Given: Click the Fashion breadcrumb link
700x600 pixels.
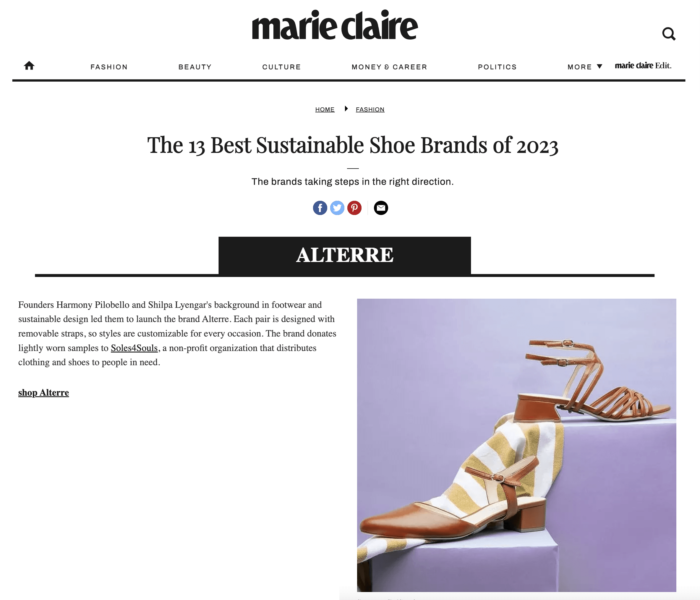Looking at the screenshot, I should click(x=370, y=109).
